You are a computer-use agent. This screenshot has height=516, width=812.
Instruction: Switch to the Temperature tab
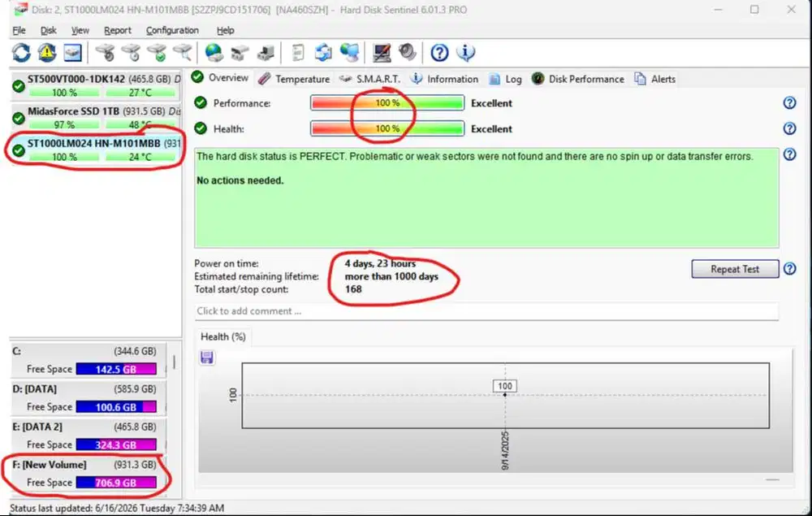coord(294,80)
